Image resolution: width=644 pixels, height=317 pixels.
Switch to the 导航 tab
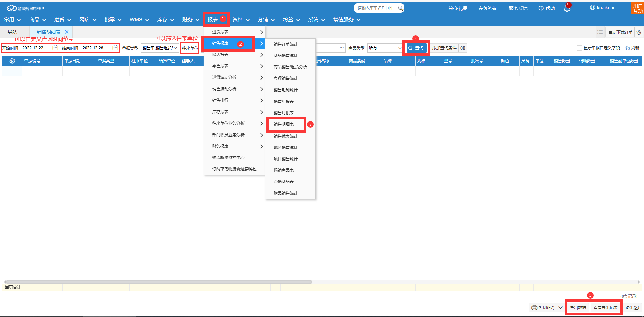pos(12,32)
